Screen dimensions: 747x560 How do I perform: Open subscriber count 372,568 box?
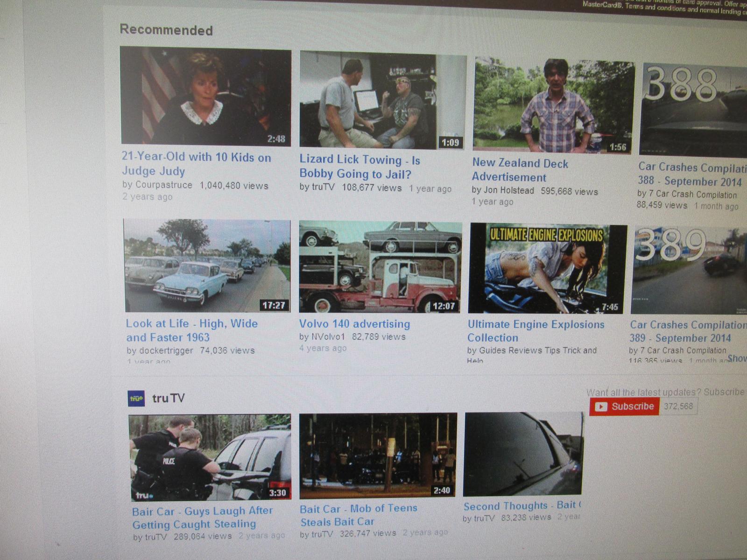(679, 406)
